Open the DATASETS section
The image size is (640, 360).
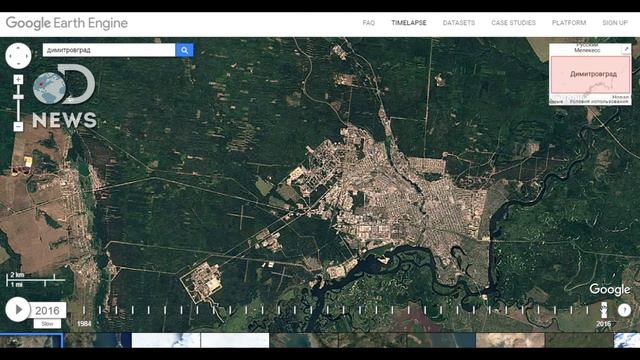tap(459, 23)
